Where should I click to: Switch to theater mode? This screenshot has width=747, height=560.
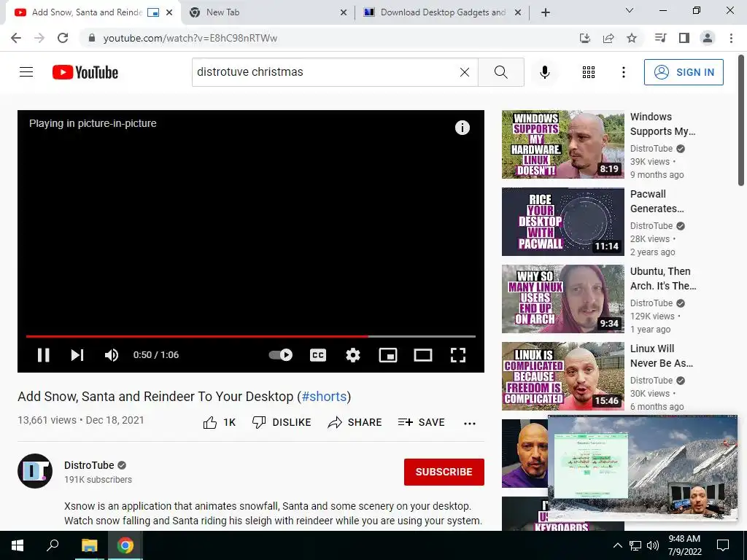pyautogui.click(x=422, y=355)
